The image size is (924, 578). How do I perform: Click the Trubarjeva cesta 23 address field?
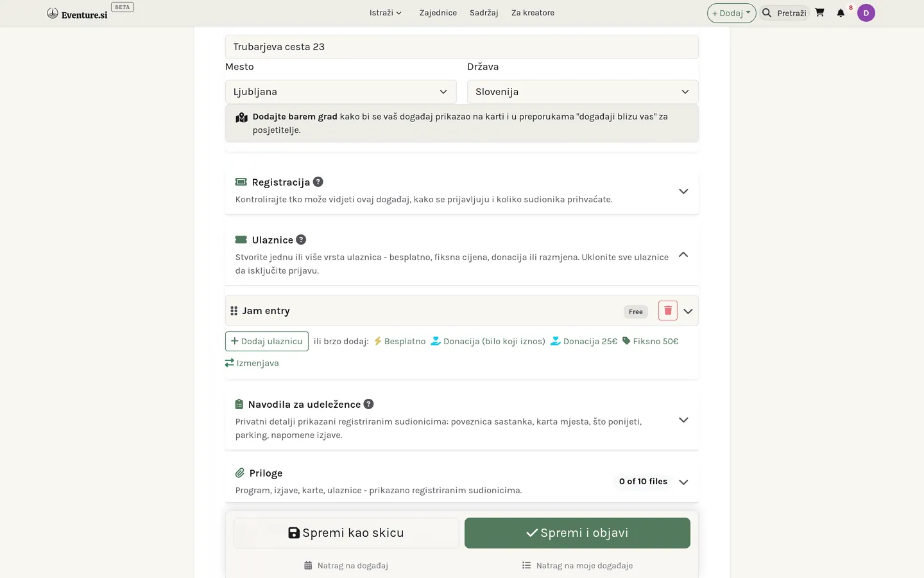(x=462, y=47)
